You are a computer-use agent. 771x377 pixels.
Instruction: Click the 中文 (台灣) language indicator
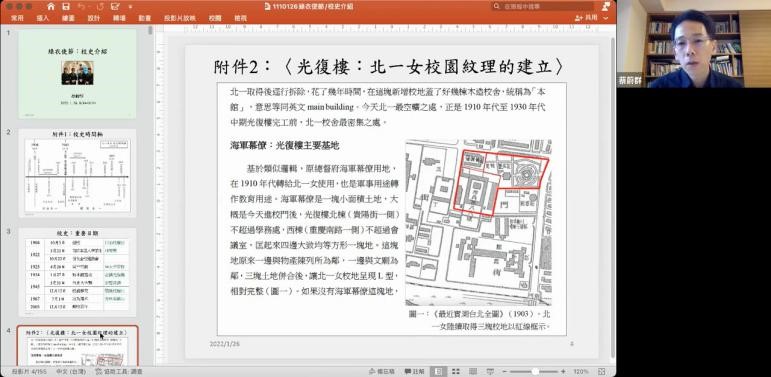[72, 372]
